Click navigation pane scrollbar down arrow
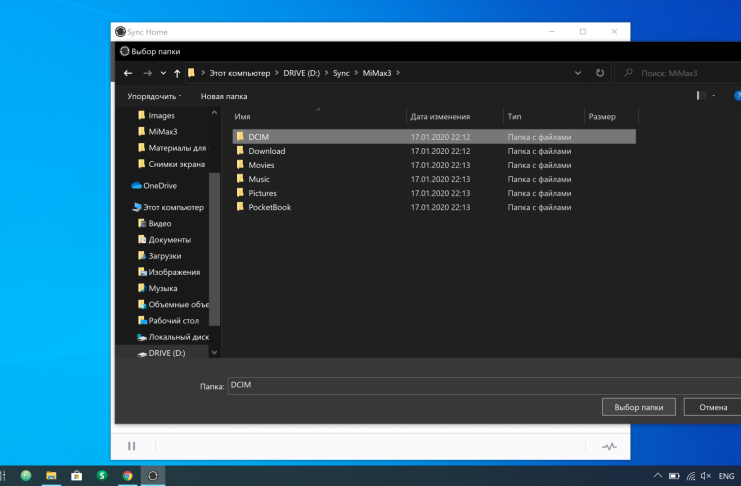Viewport: 741px width, 486px height. 215,353
